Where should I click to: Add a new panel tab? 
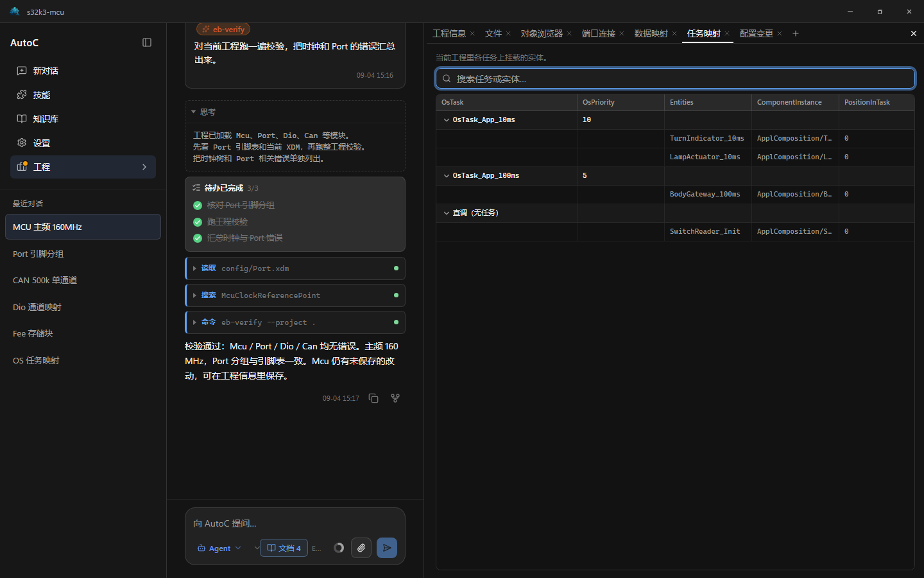point(796,33)
